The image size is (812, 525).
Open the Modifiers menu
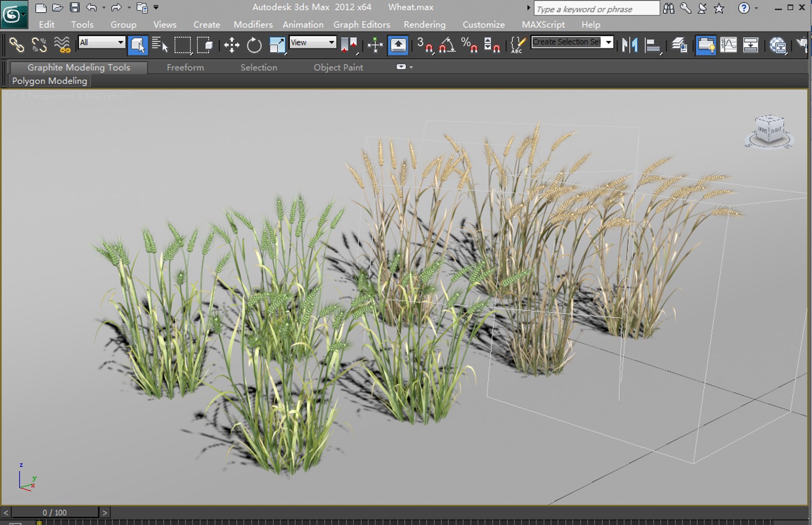(253, 24)
